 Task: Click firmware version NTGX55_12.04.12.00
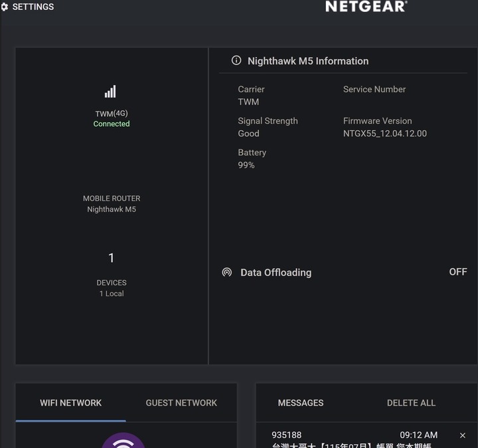click(384, 133)
